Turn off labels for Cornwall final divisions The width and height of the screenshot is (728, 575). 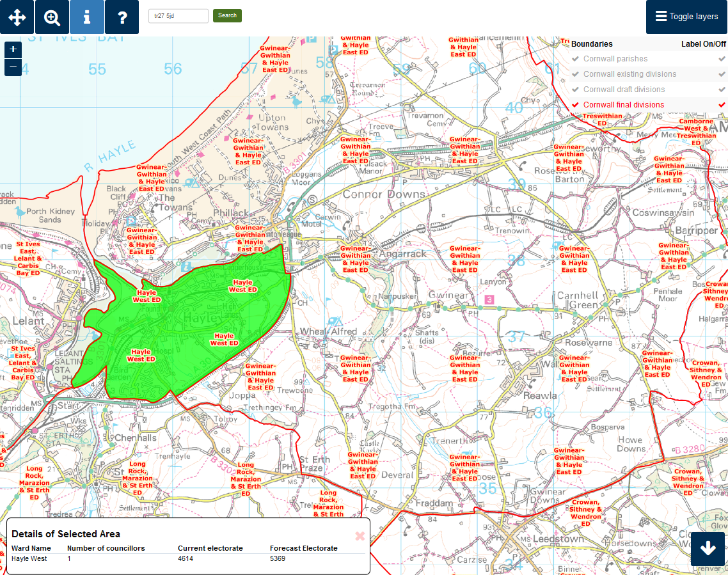pos(722,105)
